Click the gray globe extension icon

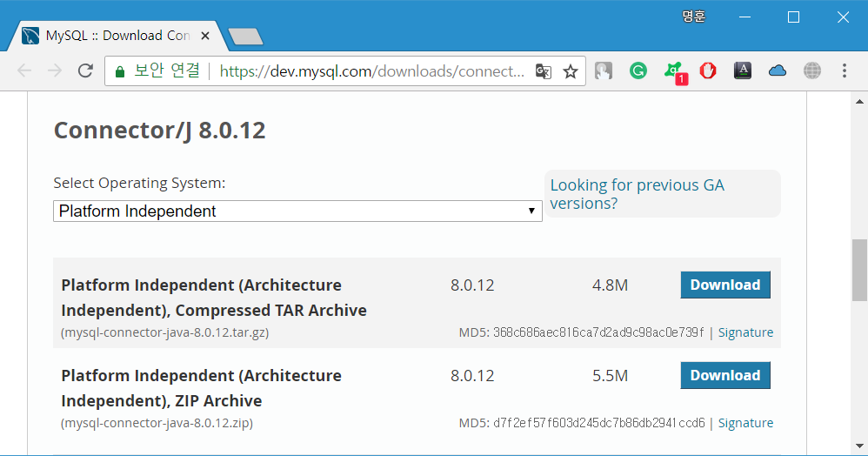[x=812, y=71]
